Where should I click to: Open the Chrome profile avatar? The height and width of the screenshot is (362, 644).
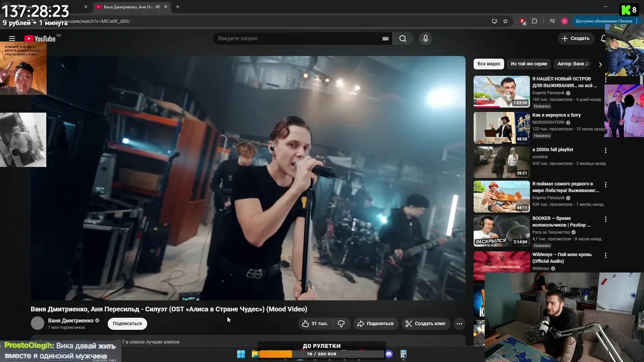(565, 21)
